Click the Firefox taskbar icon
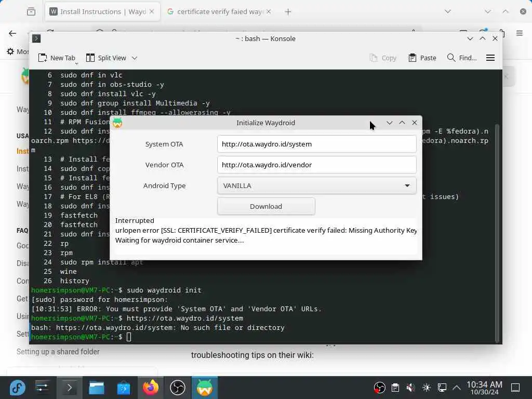 point(150,388)
